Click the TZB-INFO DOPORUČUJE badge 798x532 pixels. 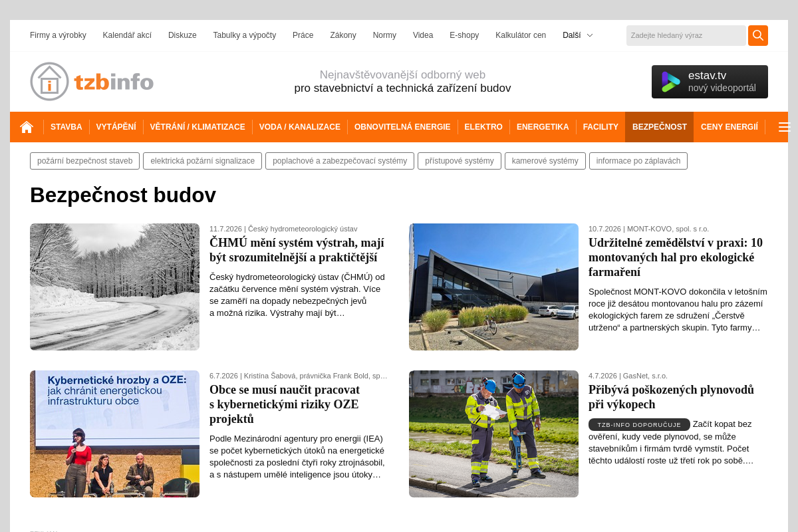[639, 424]
